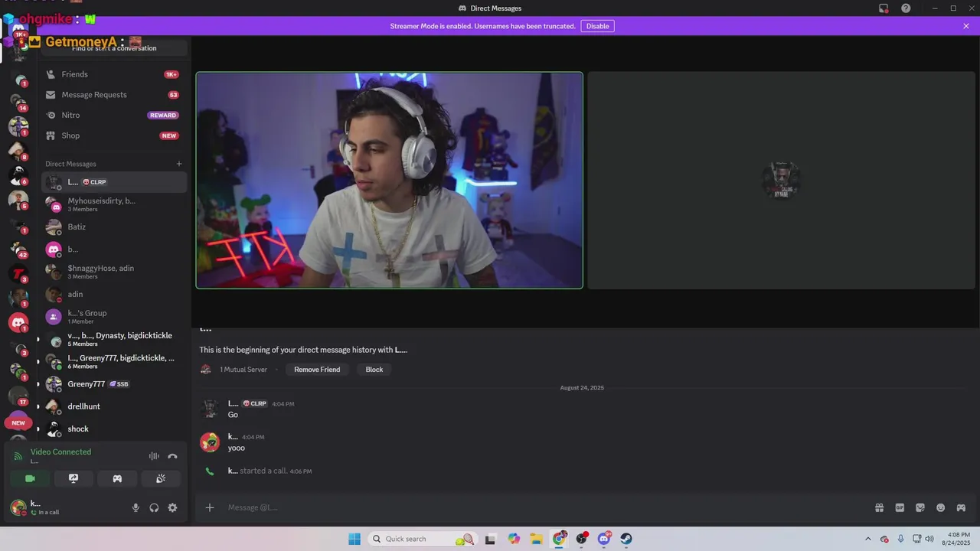The image size is (980, 551).
Task: Click Remove Friend
Action: point(317,370)
